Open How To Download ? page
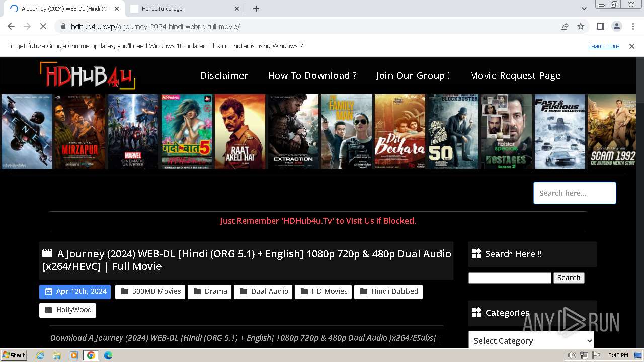 tap(312, 75)
